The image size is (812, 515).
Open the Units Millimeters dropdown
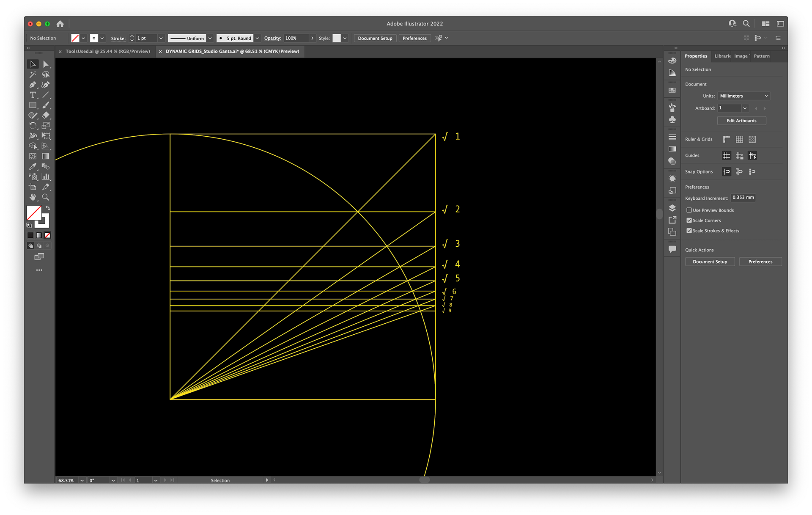coord(743,96)
